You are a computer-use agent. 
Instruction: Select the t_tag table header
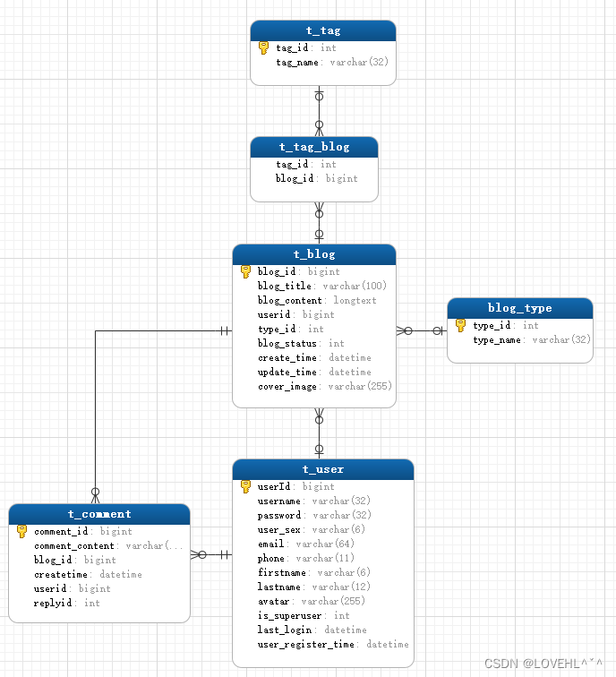tap(323, 30)
